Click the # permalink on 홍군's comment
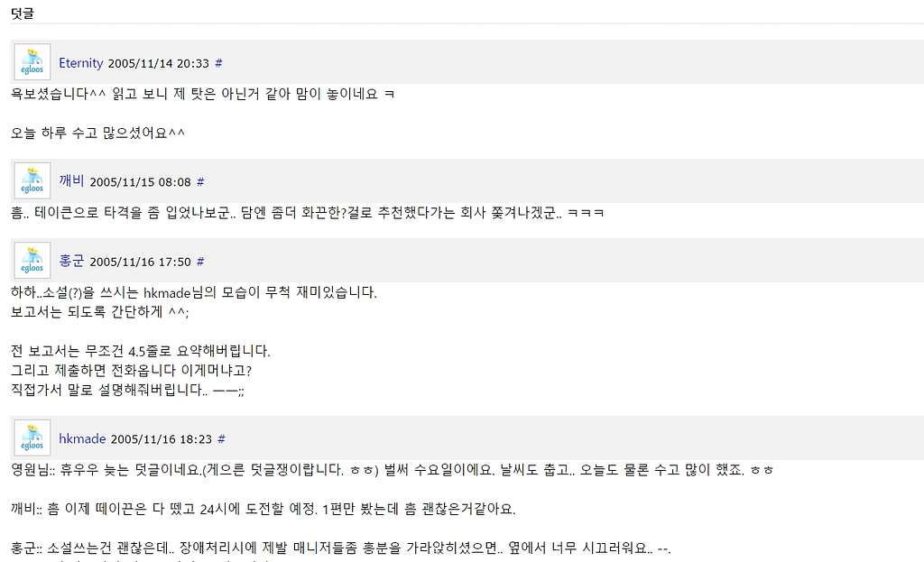The image size is (924, 562). click(x=200, y=262)
